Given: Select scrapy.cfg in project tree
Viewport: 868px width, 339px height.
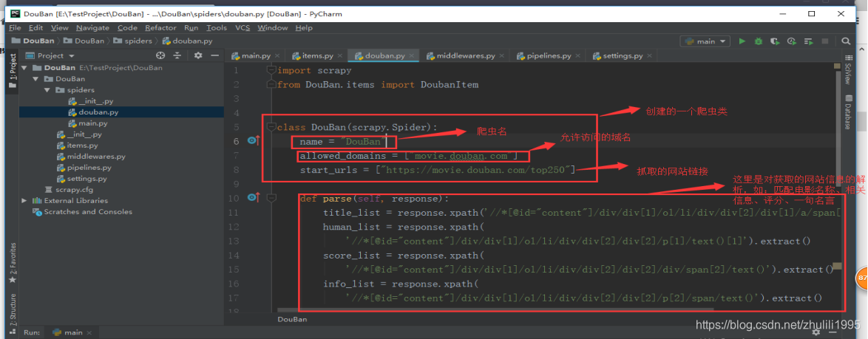Looking at the screenshot, I should (69, 190).
